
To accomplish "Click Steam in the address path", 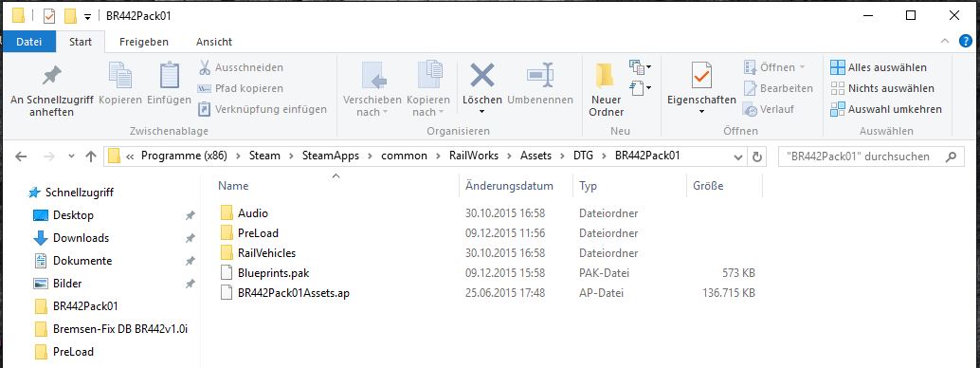I will 264,156.
